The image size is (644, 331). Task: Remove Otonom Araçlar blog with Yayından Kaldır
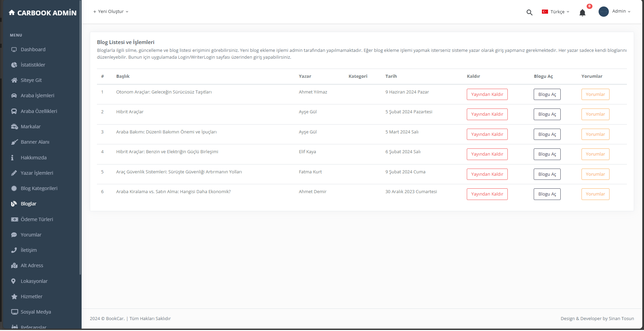point(487,95)
